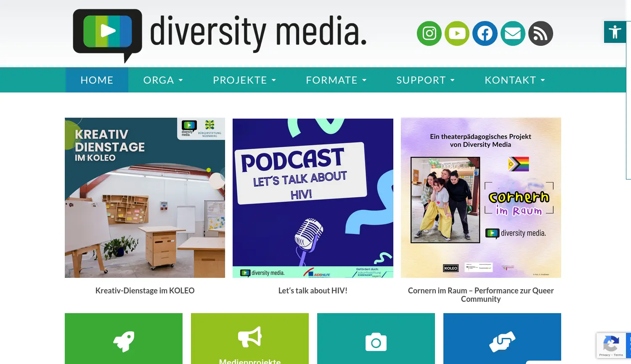This screenshot has width=631, height=364.
Task: Expand the ORGA dropdown menu
Action: point(163,80)
